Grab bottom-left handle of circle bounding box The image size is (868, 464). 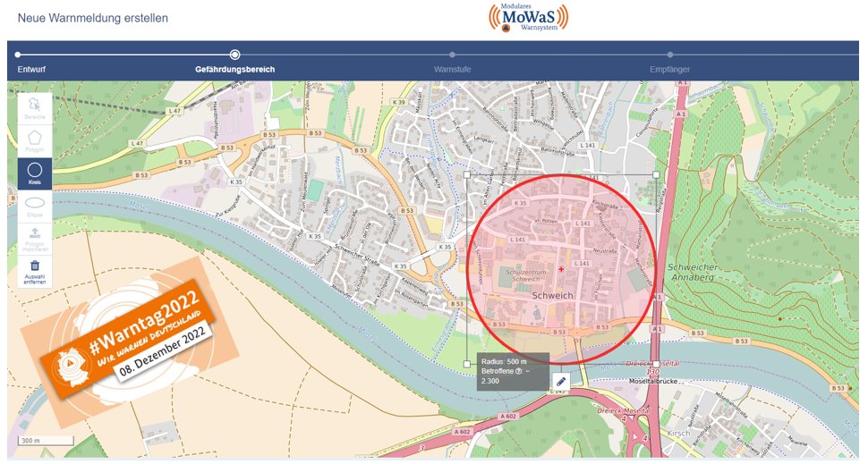[x=466, y=364]
